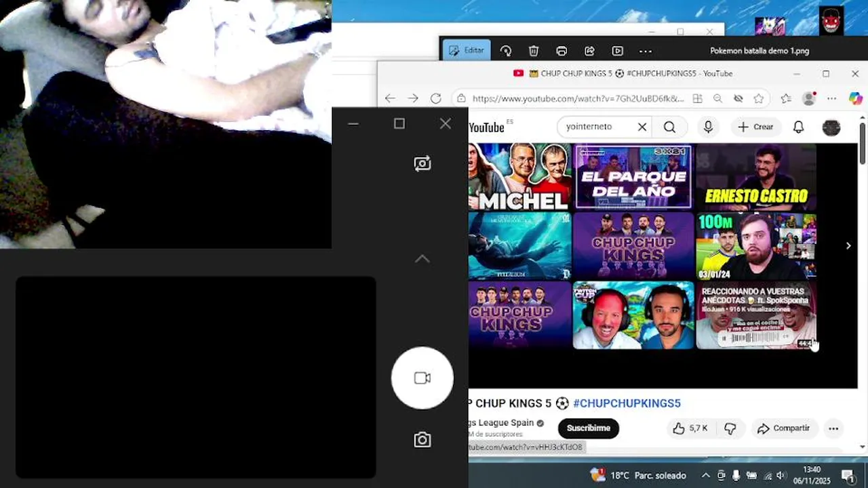Open the volume speaker tray icon

coord(781,475)
